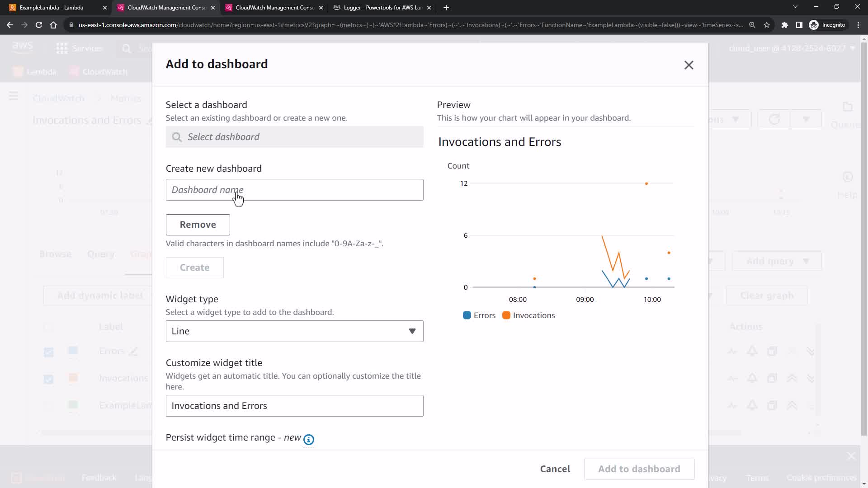Open the Chrome three-dot menu
This screenshot has width=868, height=488.
click(858, 25)
